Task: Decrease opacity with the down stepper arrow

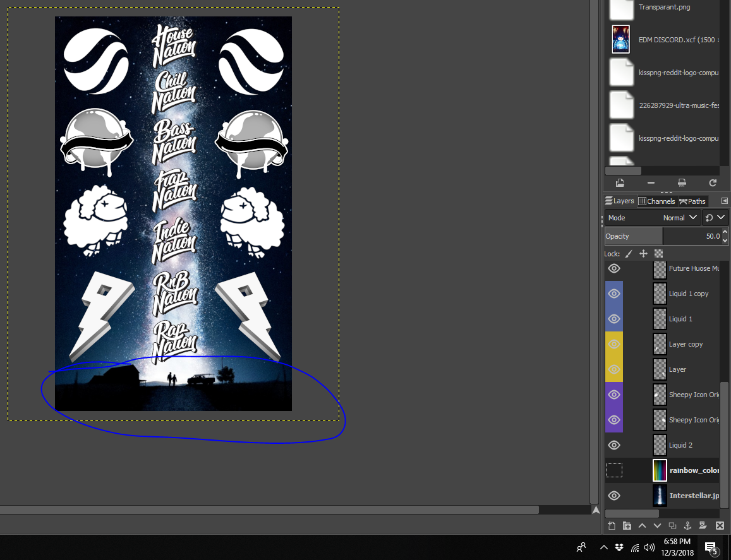Action: [x=725, y=241]
